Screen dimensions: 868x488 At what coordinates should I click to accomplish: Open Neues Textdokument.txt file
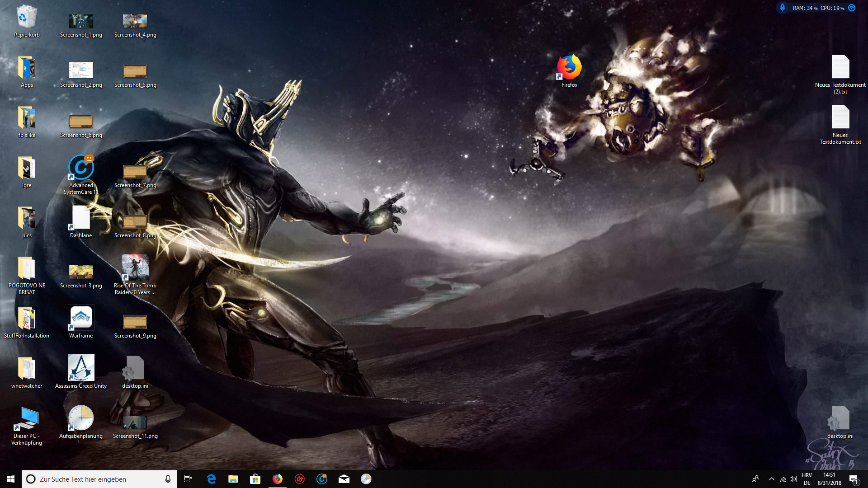pyautogui.click(x=840, y=125)
